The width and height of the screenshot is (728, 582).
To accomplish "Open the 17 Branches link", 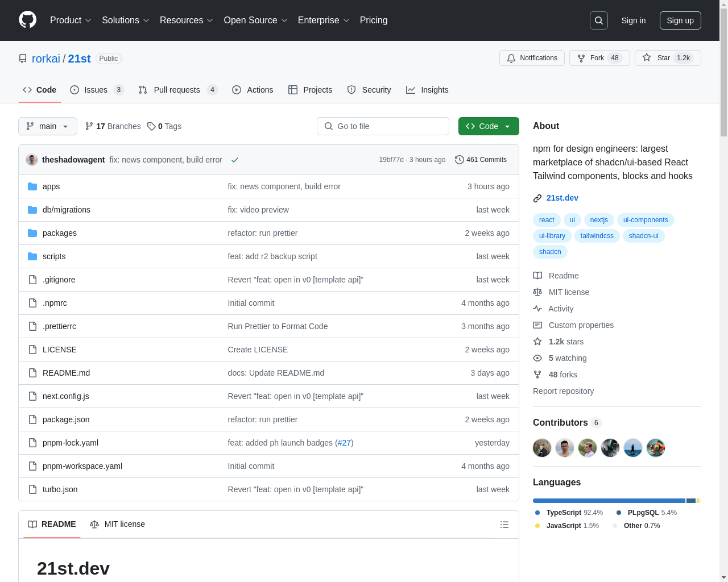I will 113,126.
